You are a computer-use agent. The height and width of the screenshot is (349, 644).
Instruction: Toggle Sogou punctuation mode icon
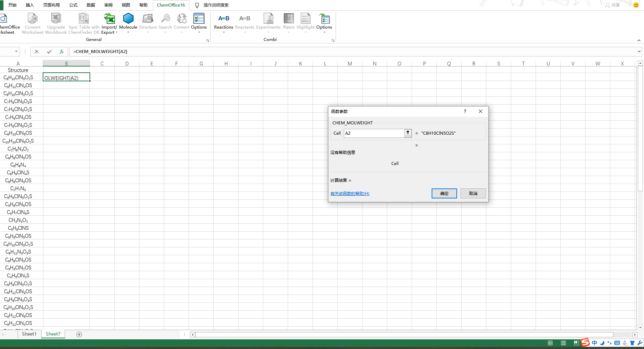coord(610,343)
